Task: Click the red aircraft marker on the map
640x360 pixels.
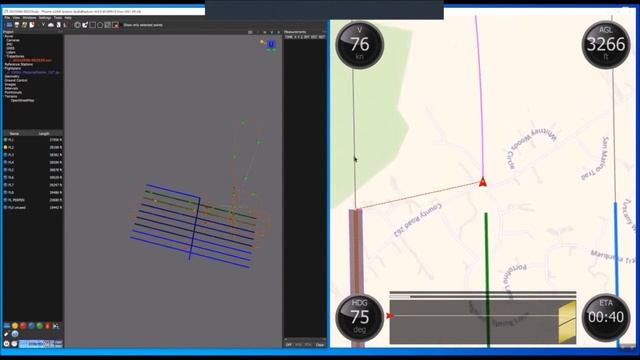Action: pyautogui.click(x=483, y=182)
